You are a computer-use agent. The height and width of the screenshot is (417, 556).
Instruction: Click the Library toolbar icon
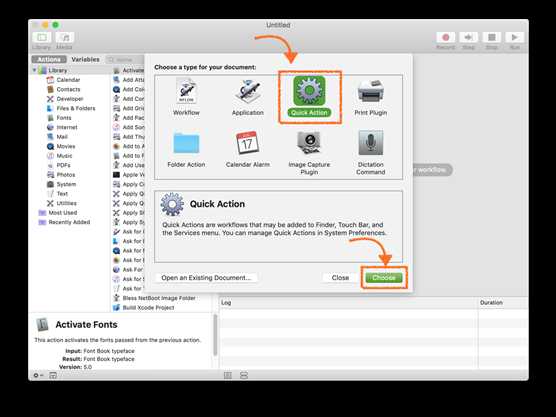42,37
